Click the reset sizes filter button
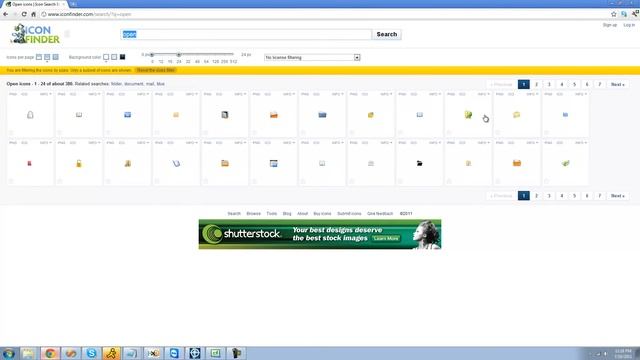The width and height of the screenshot is (640, 360). tap(156, 70)
